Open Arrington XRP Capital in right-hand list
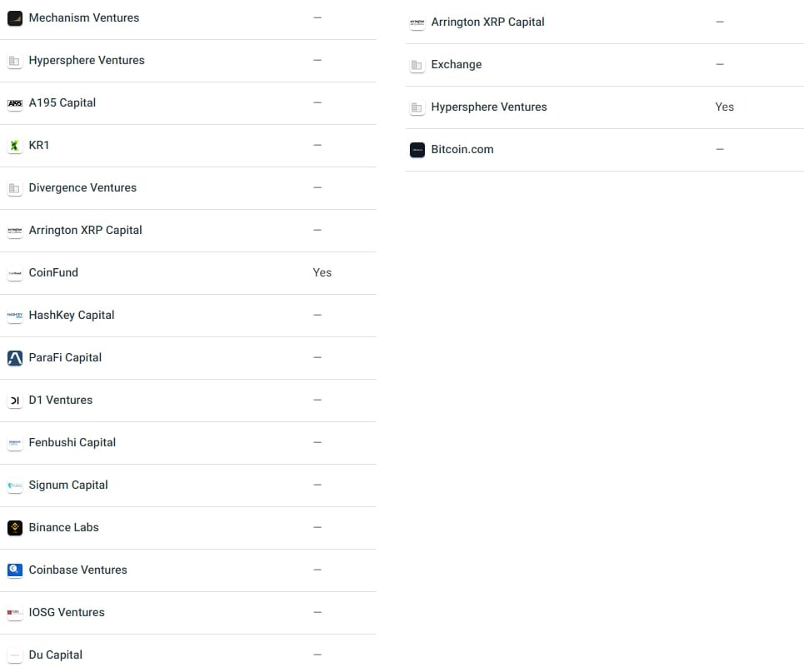This screenshot has height=672, width=804. click(x=487, y=22)
